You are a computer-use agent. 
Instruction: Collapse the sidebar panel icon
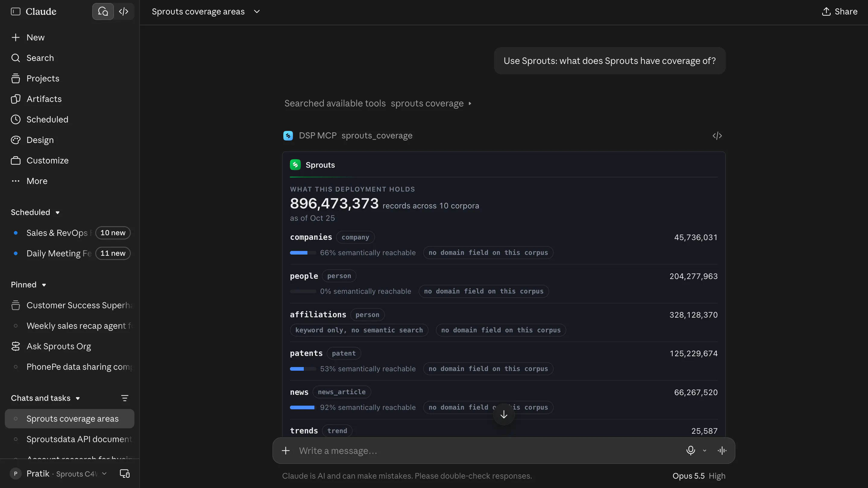[x=15, y=11]
